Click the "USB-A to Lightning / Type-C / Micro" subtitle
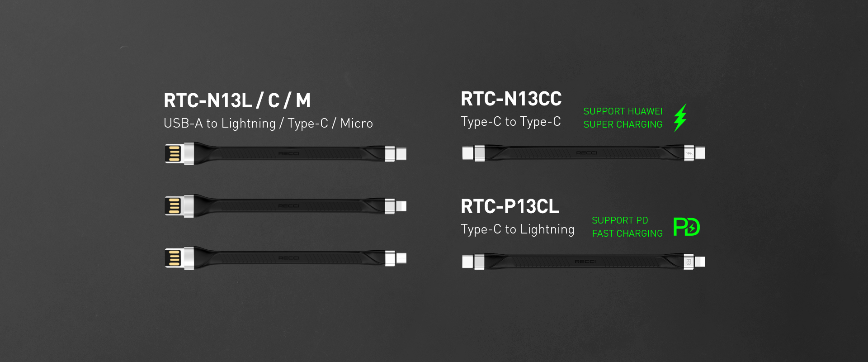Screen dimensions: 868x362 (x=268, y=123)
